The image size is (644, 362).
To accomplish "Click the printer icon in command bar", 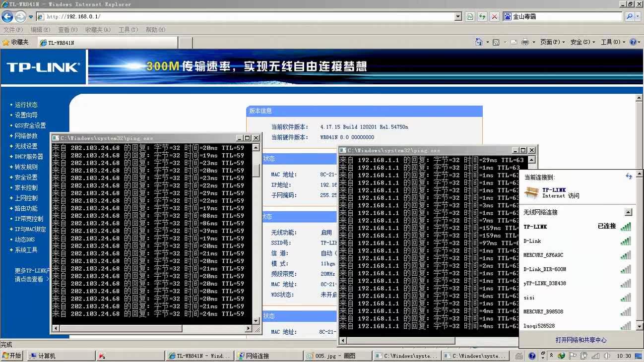I will [525, 42].
